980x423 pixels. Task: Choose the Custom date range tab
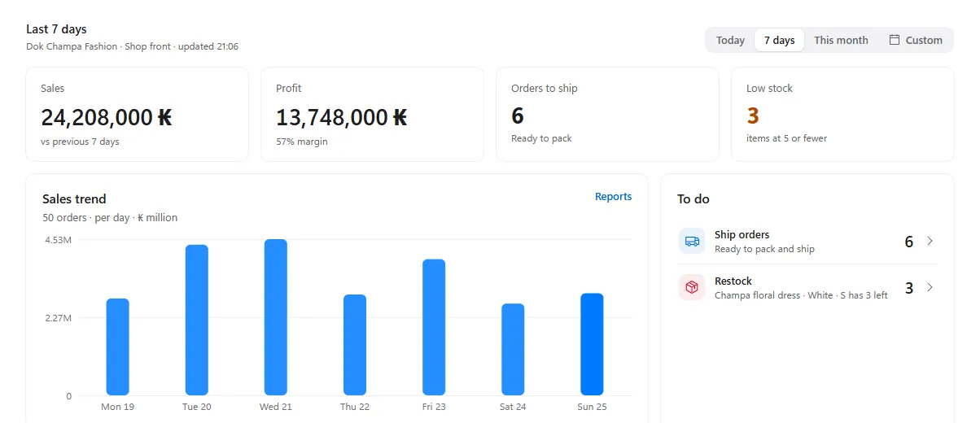tap(915, 40)
